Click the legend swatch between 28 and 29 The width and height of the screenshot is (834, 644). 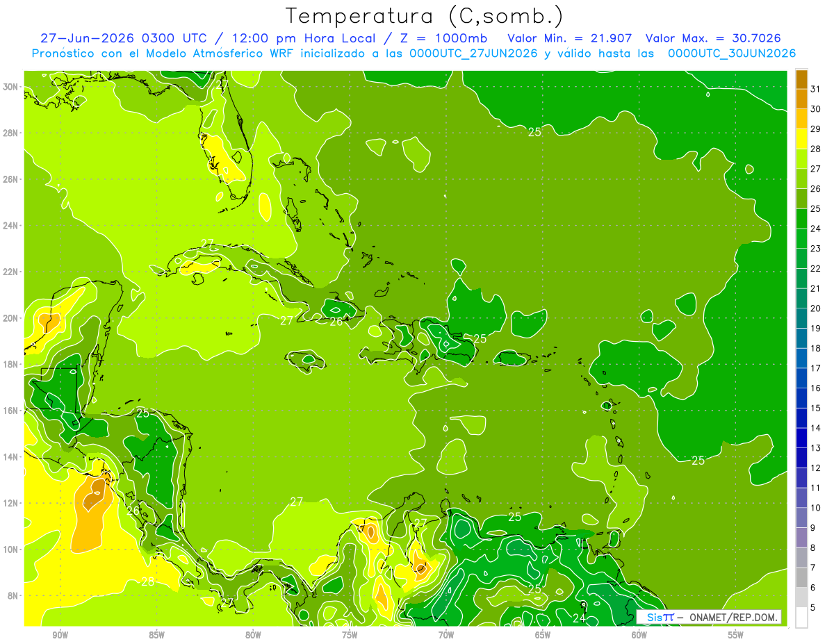click(801, 139)
